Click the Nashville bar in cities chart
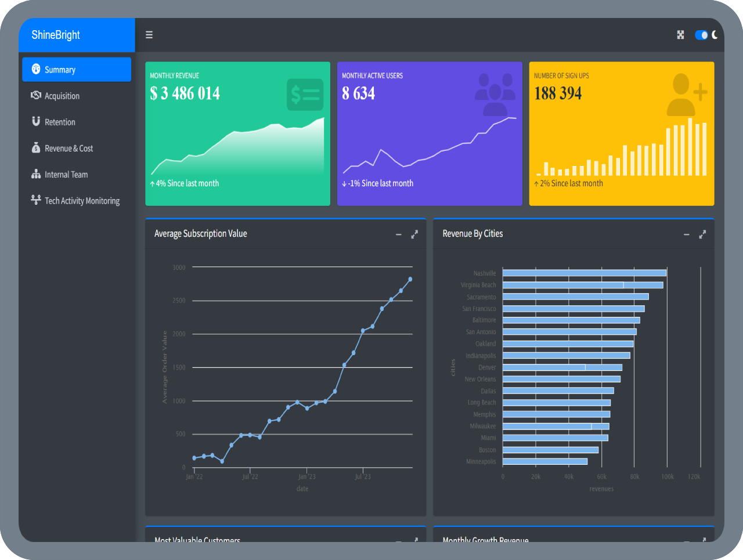743x560 pixels. [585, 273]
